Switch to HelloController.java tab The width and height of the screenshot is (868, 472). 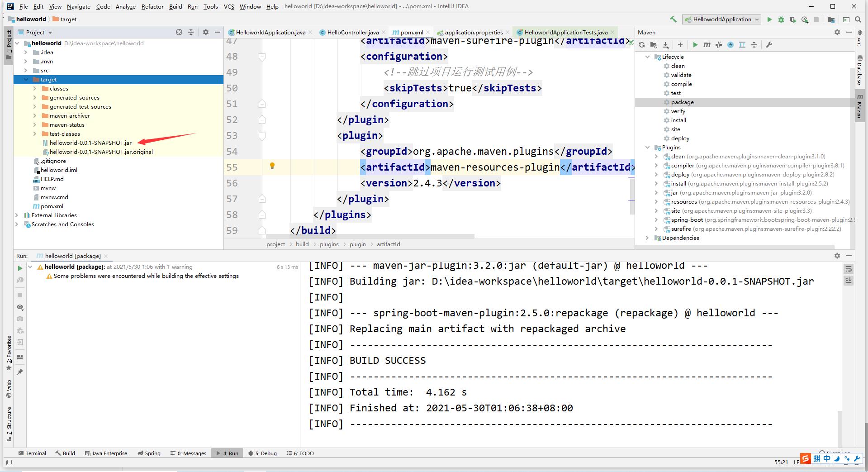point(353,32)
